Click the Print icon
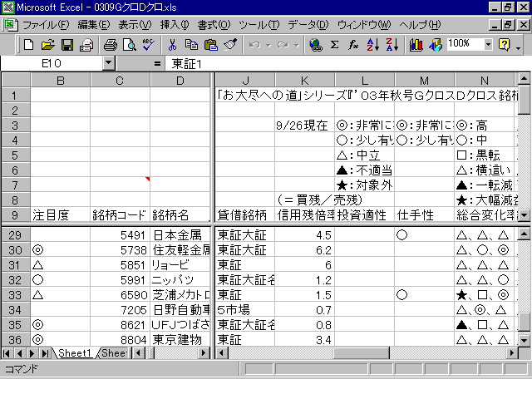The height and width of the screenshot is (399, 532). point(111,45)
